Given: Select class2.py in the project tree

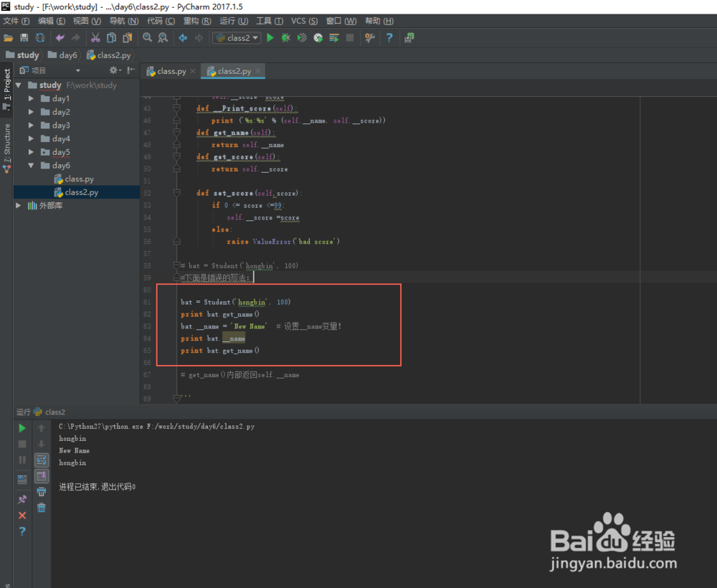Looking at the screenshot, I should point(76,192).
